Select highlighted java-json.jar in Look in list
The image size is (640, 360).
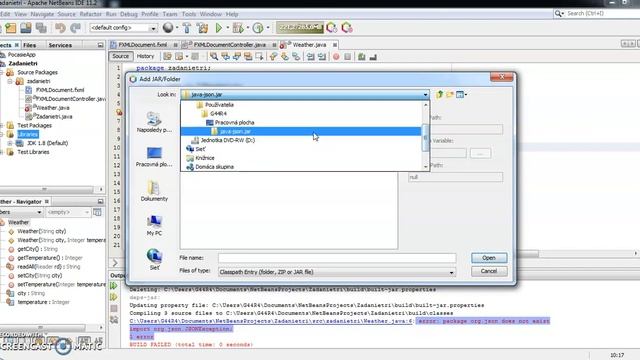point(301,131)
